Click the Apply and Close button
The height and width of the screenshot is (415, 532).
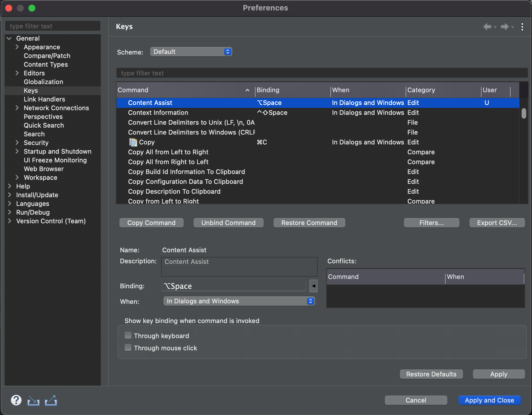[489, 400]
